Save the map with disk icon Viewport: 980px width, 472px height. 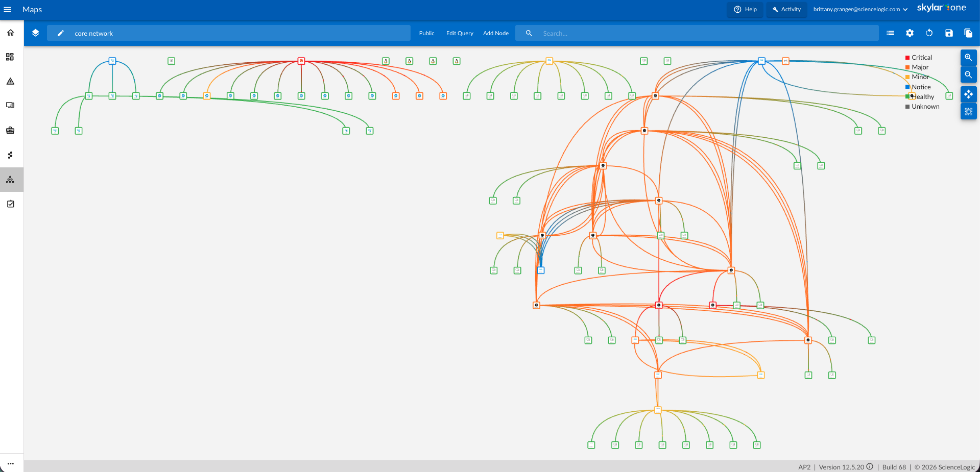tap(949, 33)
